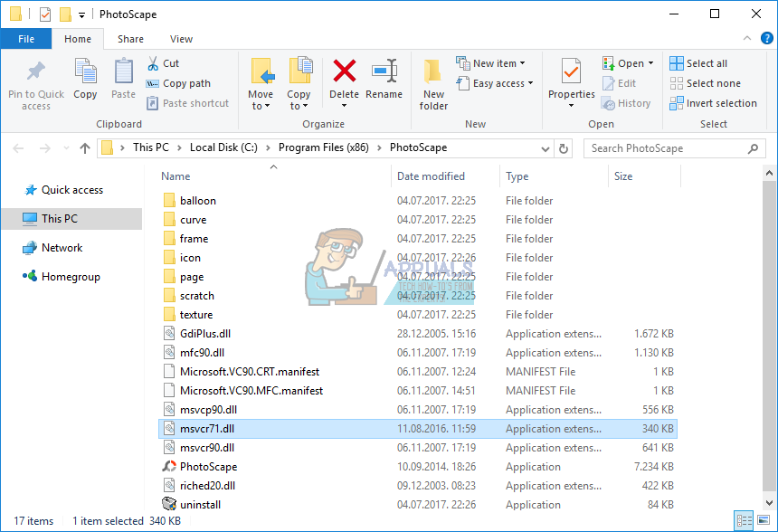The image size is (778, 532).
Task: Switch to the Share tab
Action: (130, 39)
